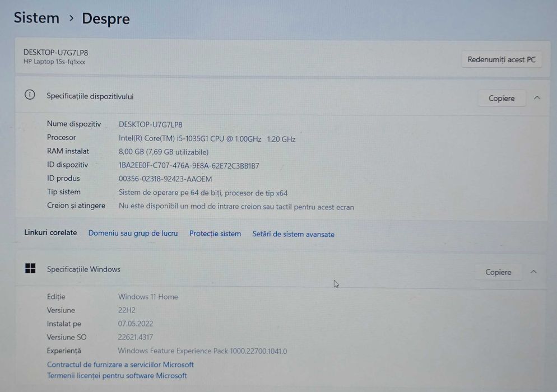This screenshot has height=392, width=557.
Task: Click the Instalat pe label
Action: (x=64, y=324)
